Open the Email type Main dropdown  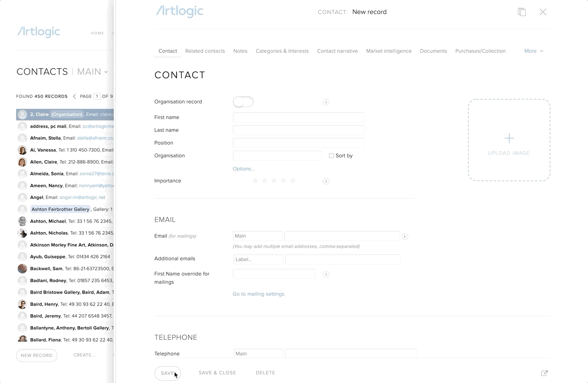coord(258,236)
